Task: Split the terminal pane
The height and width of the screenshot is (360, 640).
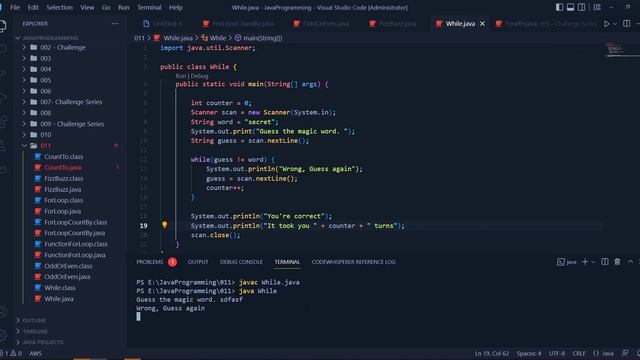Action: pos(605,262)
